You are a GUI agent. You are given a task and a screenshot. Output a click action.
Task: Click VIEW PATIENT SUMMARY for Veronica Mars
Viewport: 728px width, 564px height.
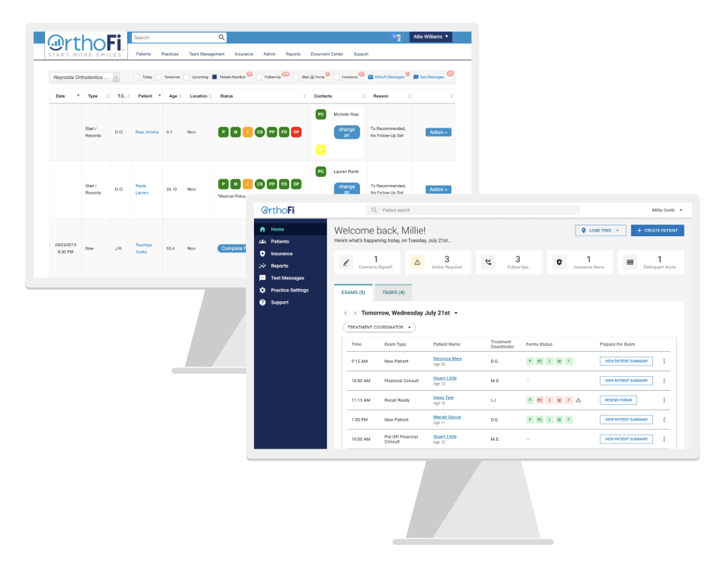tap(627, 361)
